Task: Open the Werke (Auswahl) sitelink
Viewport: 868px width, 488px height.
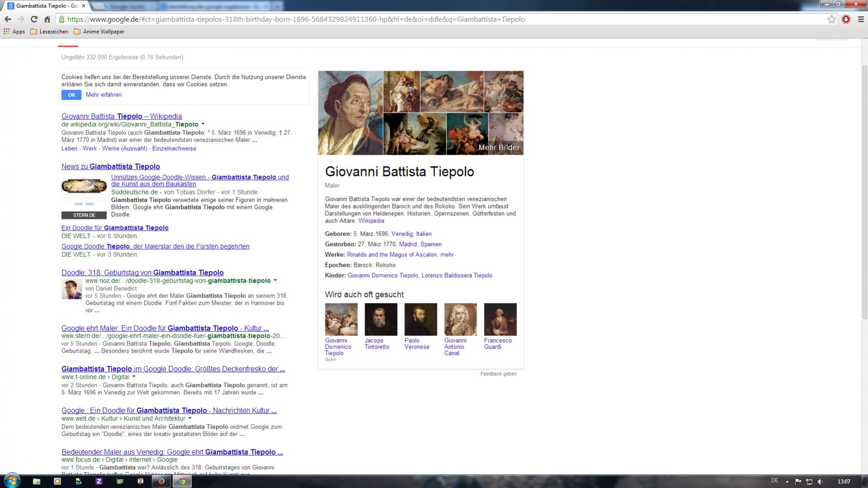Action: tap(124, 148)
